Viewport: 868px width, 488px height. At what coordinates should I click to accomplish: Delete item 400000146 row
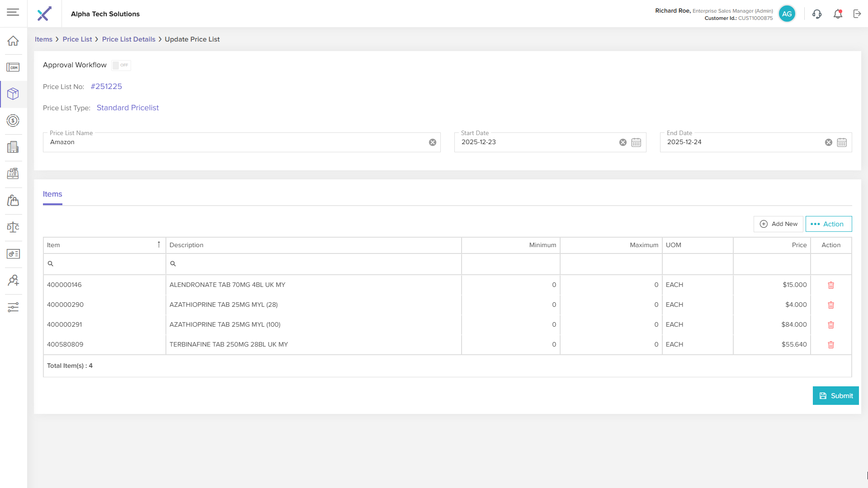click(830, 285)
